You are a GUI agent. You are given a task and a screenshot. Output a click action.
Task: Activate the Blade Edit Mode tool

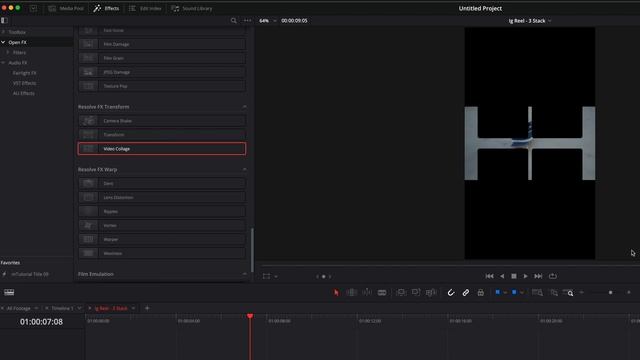(382, 293)
